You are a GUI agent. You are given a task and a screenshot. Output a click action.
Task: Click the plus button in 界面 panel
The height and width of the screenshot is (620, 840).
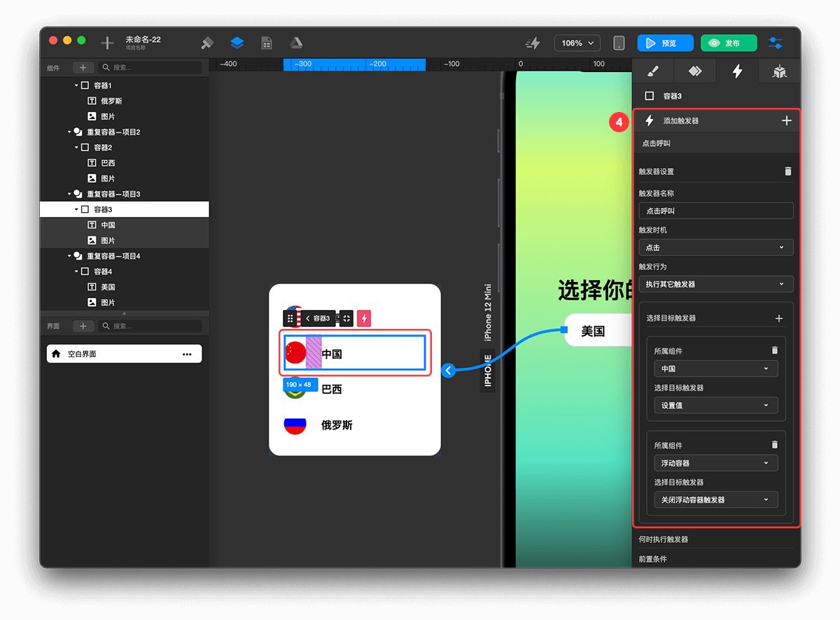(x=83, y=326)
